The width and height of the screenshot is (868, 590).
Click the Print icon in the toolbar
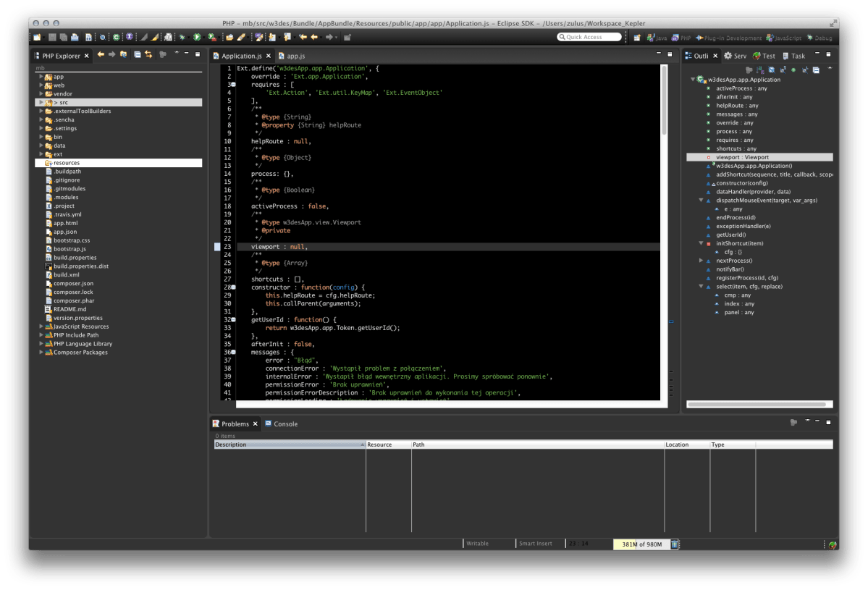point(75,37)
